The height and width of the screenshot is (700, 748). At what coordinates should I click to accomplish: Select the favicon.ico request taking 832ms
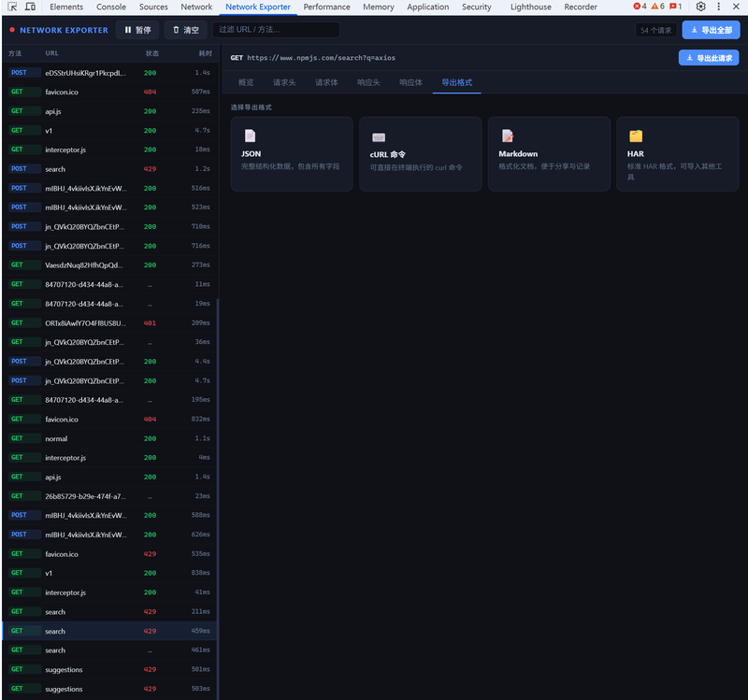[x=109, y=419]
